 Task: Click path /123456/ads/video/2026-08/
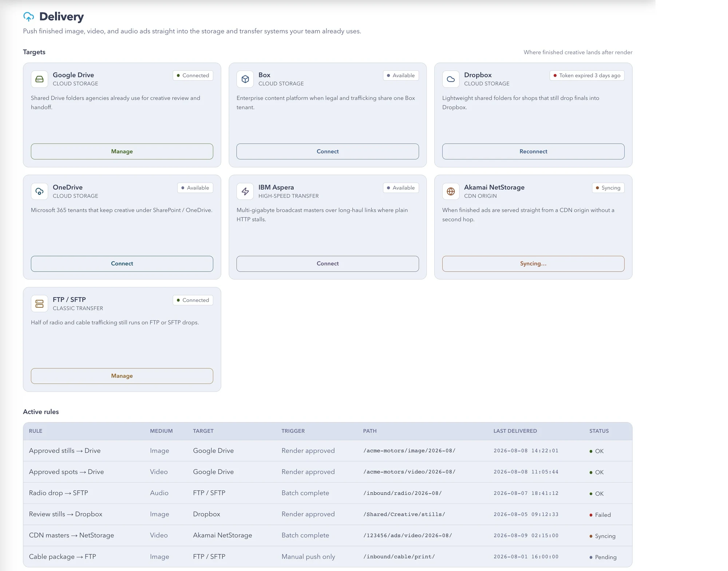point(408,535)
